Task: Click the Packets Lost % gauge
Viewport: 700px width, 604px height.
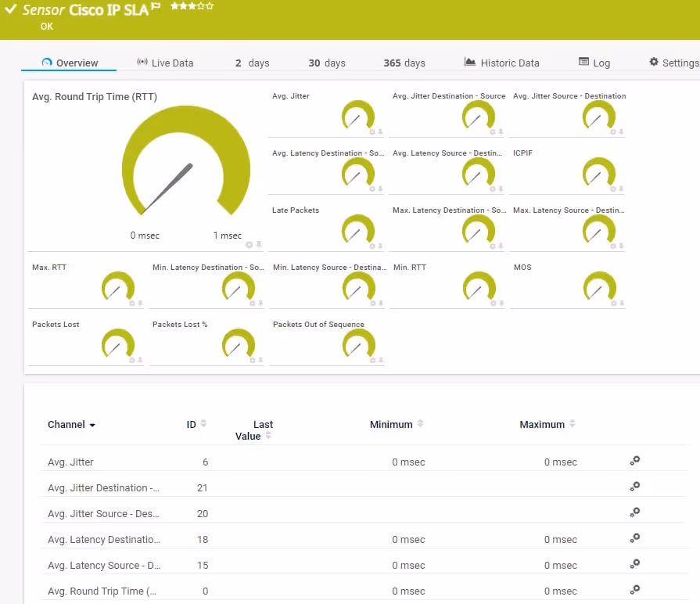Action: tap(238, 343)
